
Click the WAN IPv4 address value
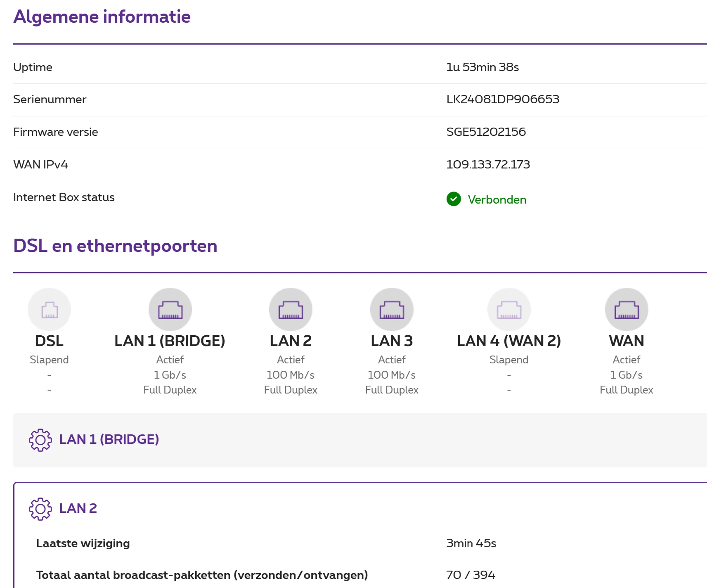tap(488, 164)
